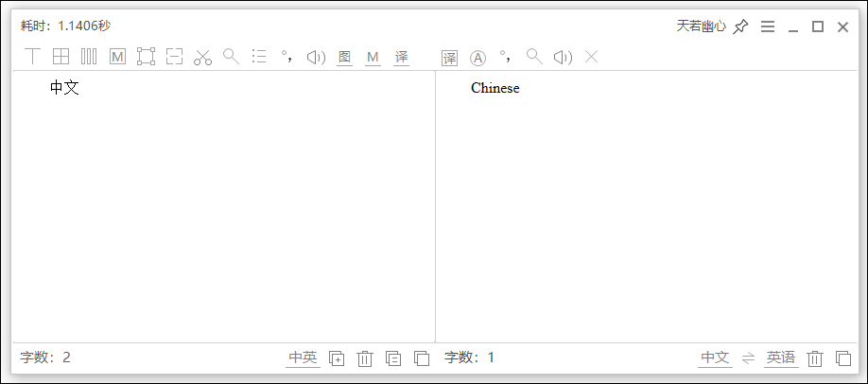This screenshot has height=384, width=868.
Task: Click the circled A icon
Action: pyautogui.click(x=477, y=58)
